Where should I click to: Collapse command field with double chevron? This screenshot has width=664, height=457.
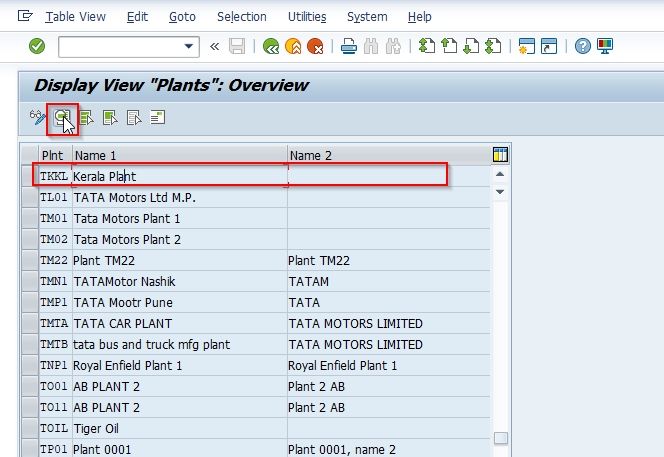point(215,46)
